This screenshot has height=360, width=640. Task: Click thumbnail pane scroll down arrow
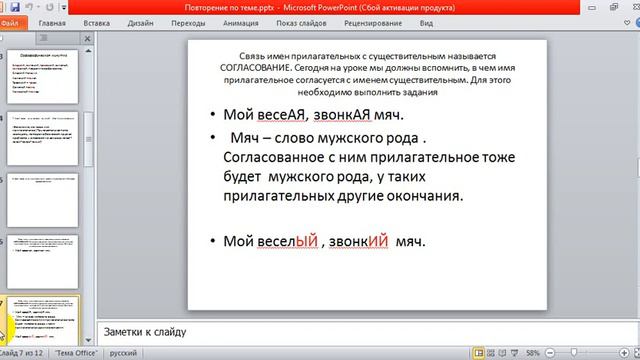(x=88, y=340)
